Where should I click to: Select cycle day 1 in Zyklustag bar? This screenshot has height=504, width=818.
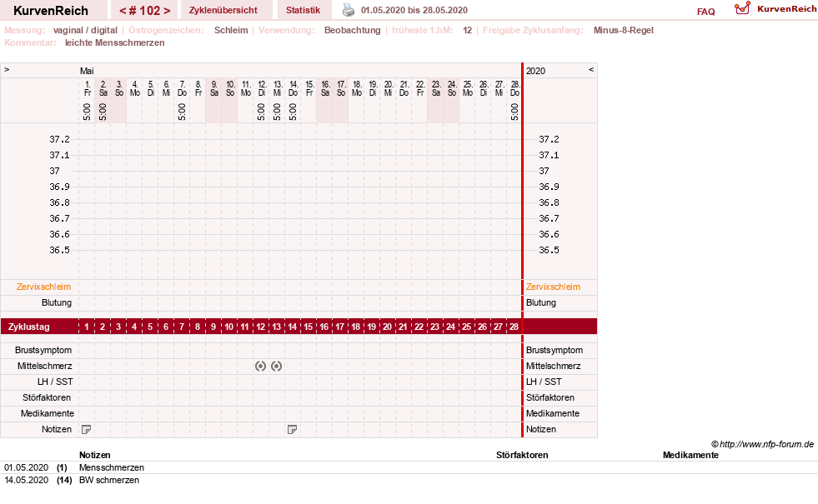pos(87,327)
